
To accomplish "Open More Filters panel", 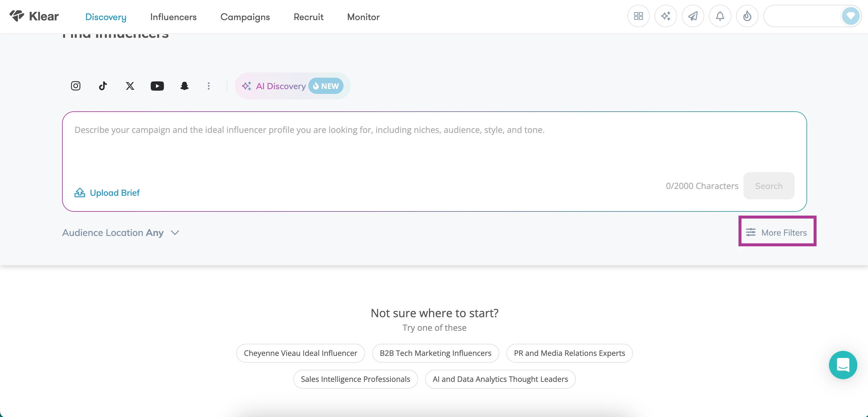I will [x=777, y=232].
